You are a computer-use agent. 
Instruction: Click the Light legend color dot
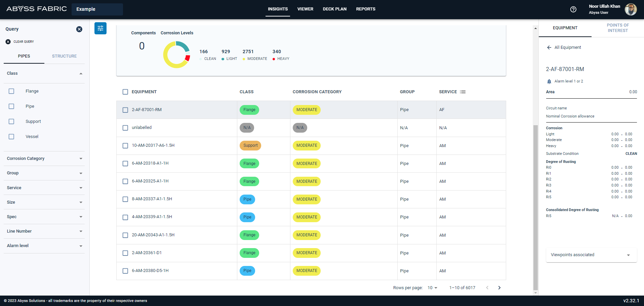point(223,59)
